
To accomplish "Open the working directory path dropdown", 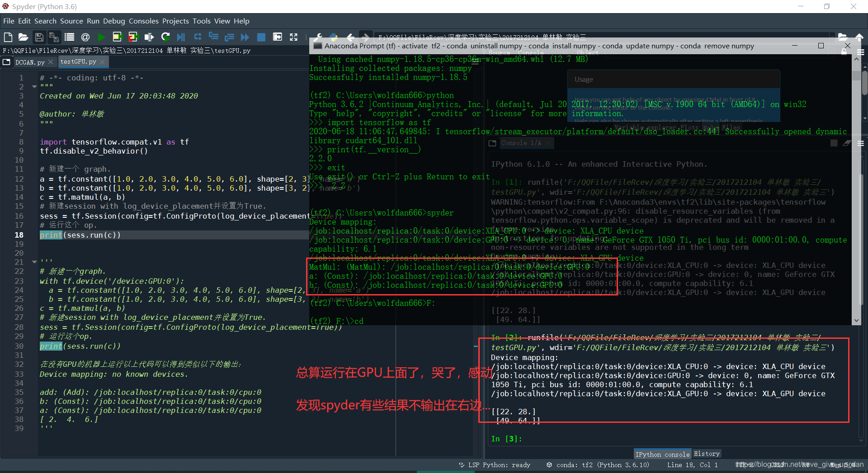I will click(832, 37).
